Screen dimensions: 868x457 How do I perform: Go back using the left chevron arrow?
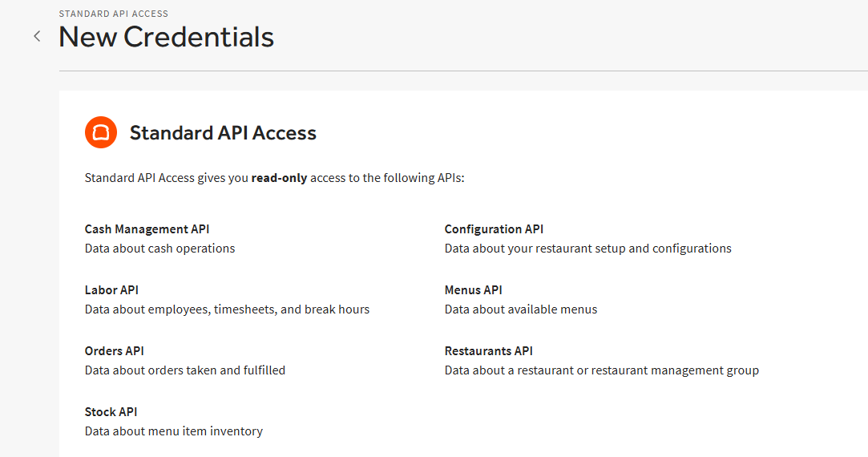point(37,37)
